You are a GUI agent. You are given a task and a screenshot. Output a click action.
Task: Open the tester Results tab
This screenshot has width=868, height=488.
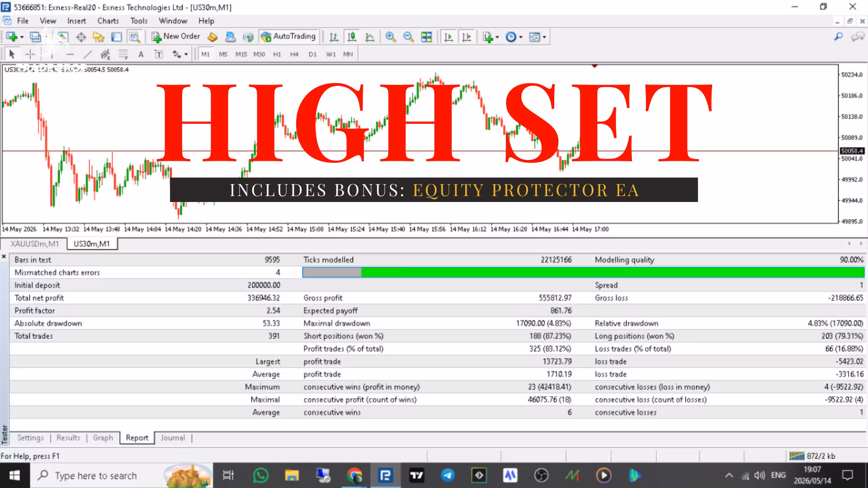click(x=68, y=438)
